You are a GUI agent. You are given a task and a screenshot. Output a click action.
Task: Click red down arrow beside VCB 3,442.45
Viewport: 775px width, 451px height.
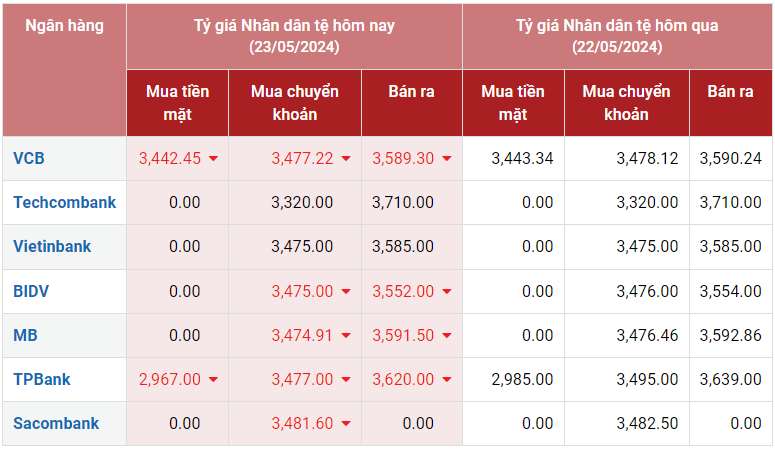tap(213, 159)
